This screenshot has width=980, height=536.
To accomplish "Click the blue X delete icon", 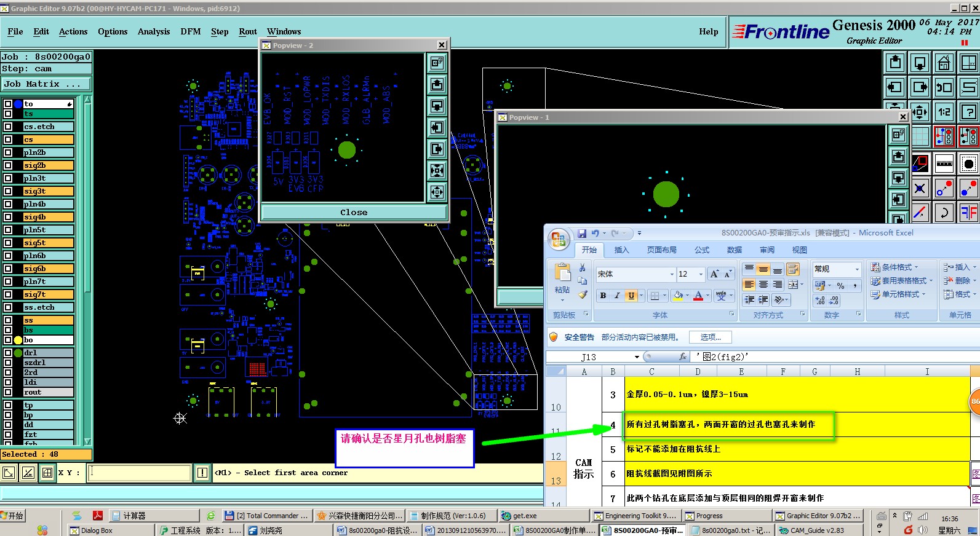I will click(x=920, y=189).
